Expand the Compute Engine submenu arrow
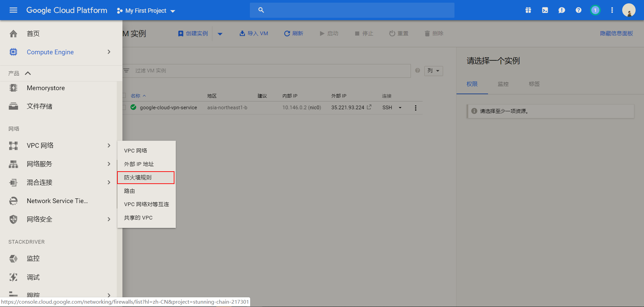The width and height of the screenshot is (644, 307). point(109,52)
